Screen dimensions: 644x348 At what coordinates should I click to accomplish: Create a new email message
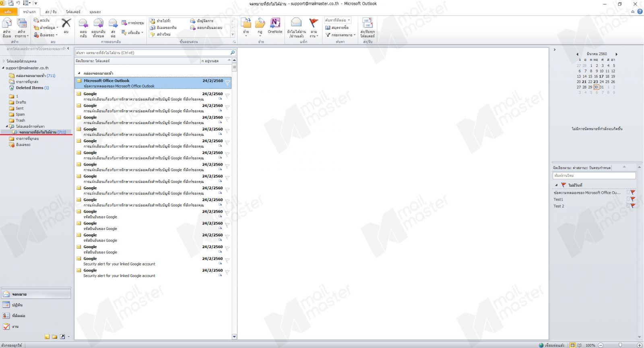pos(7,28)
